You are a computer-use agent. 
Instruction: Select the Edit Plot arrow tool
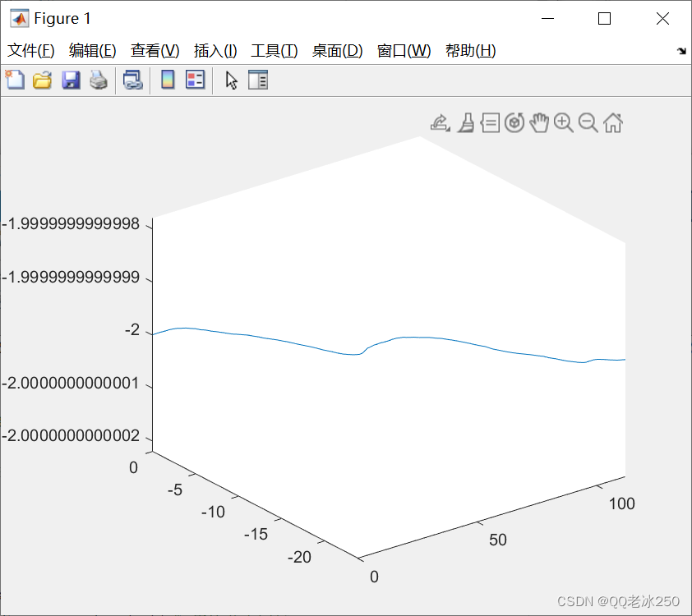point(231,80)
